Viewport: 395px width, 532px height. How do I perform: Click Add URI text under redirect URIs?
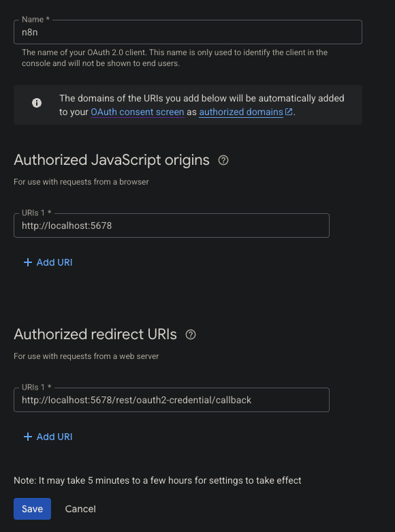pyautogui.click(x=54, y=437)
